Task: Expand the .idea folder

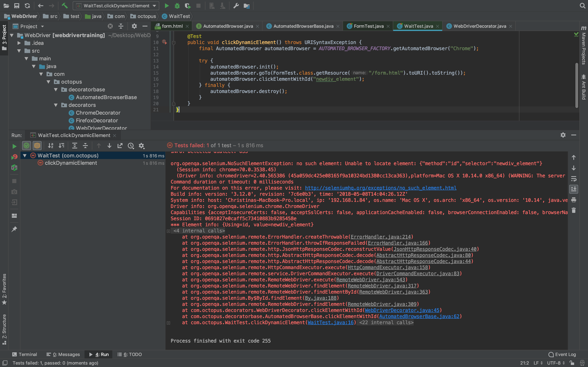Action: coord(19,43)
